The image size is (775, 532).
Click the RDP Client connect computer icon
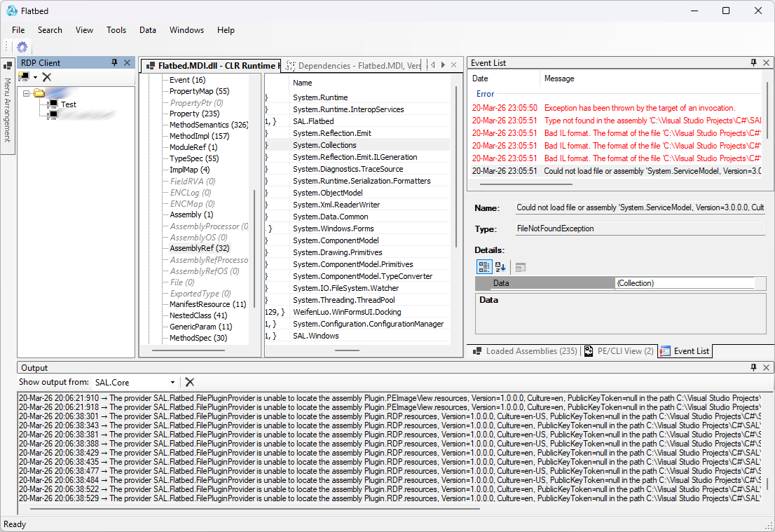(x=25, y=77)
